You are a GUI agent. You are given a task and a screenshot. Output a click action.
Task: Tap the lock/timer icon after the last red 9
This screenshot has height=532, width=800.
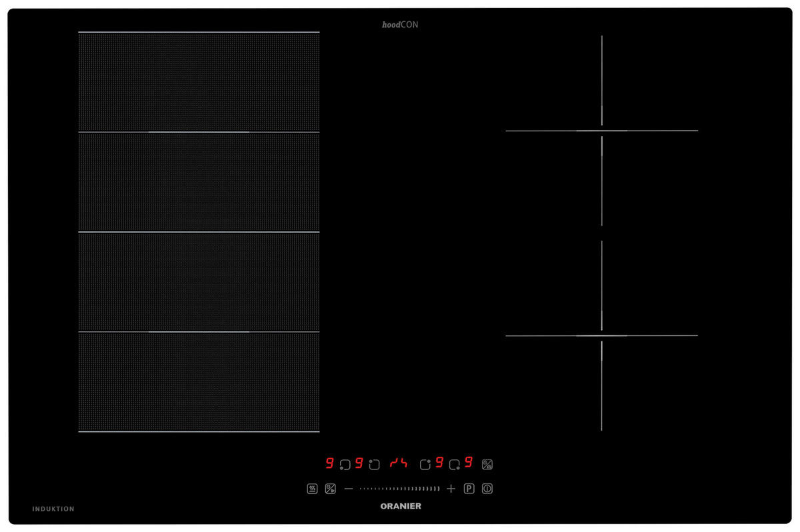pyautogui.click(x=487, y=464)
